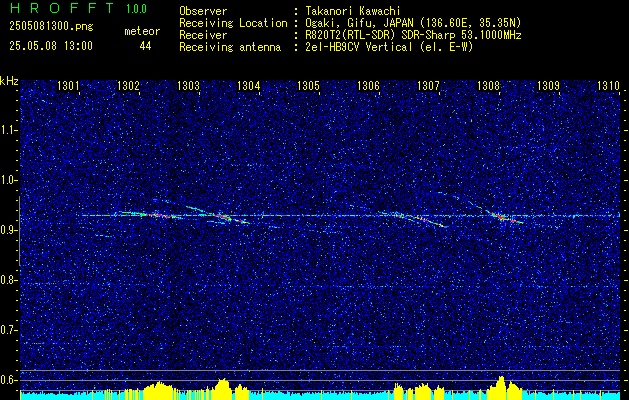Click the 1305 time marker

tap(308, 85)
